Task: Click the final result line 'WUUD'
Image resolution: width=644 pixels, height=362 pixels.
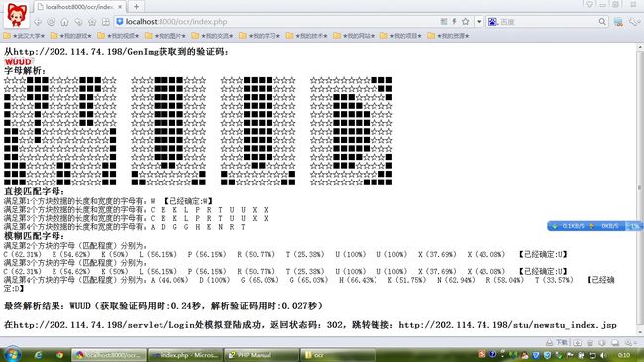Action: pos(163,306)
